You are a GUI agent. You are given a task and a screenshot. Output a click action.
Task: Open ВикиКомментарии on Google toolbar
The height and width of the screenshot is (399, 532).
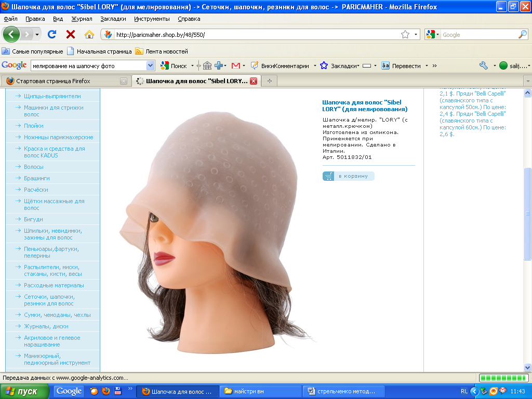pos(280,66)
